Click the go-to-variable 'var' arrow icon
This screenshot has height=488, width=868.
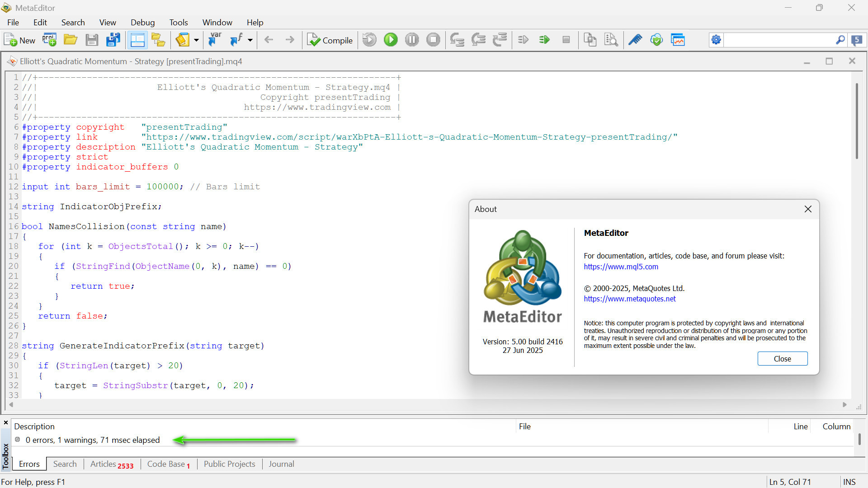coord(215,40)
